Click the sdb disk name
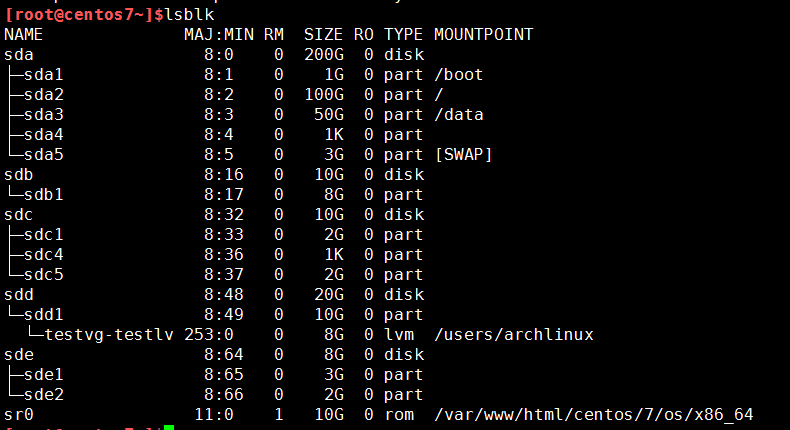Image resolution: width=790 pixels, height=430 pixels. click(19, 174)
